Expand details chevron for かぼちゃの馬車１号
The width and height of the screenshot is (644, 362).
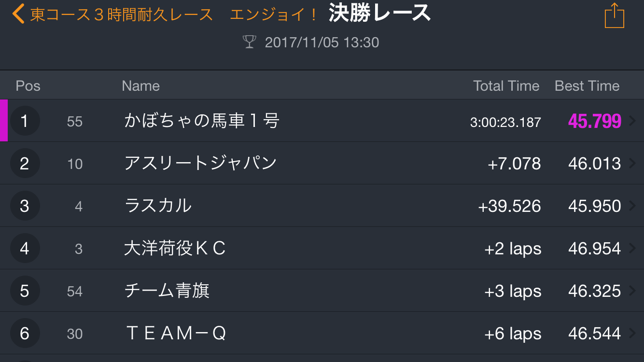[x=632, y=121]
